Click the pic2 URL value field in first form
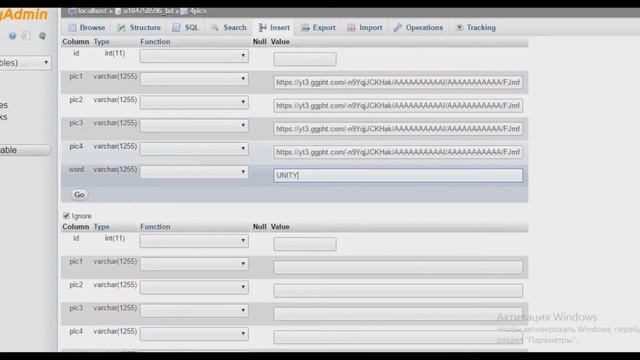The height and width of the screenshot is (360, 640). (398, 106)
